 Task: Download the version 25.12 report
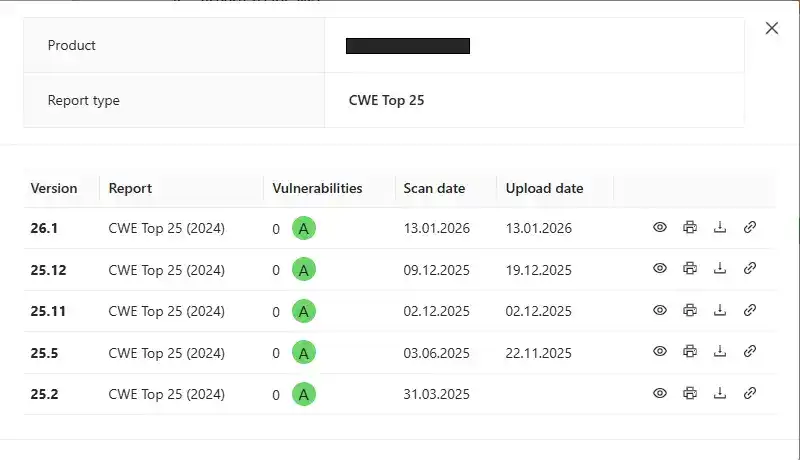tap(720, 269)
